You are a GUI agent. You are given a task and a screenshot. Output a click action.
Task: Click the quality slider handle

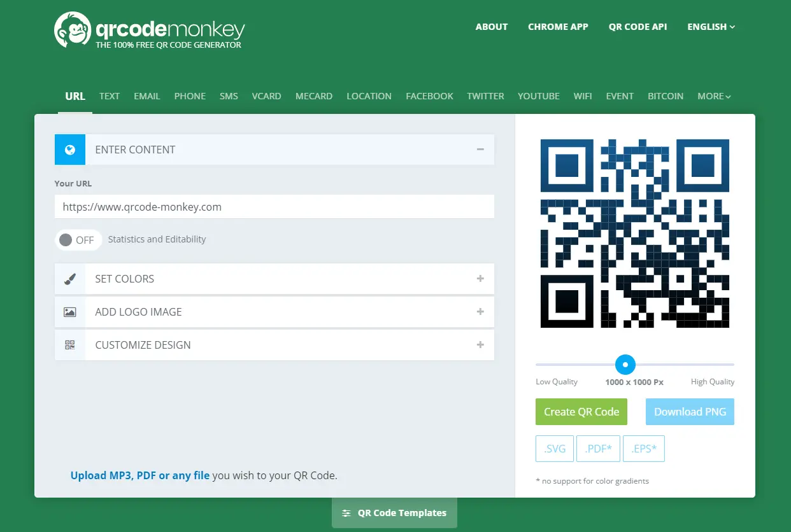point(625,365)
